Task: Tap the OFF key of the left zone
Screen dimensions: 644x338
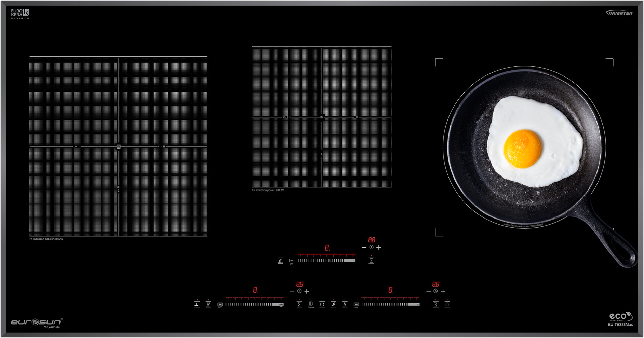Action: (220, 305)
